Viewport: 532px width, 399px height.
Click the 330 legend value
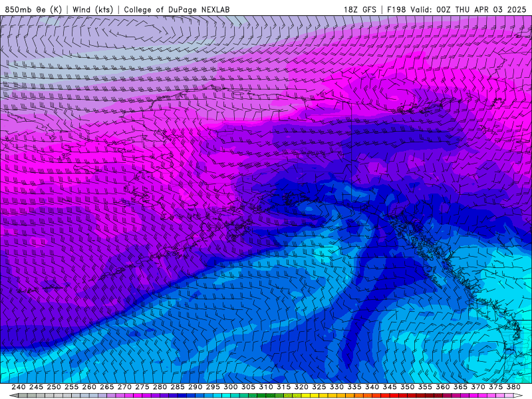pos(336,387)
